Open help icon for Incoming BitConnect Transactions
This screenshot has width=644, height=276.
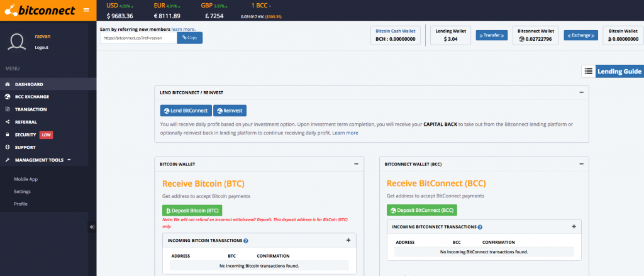480,227
